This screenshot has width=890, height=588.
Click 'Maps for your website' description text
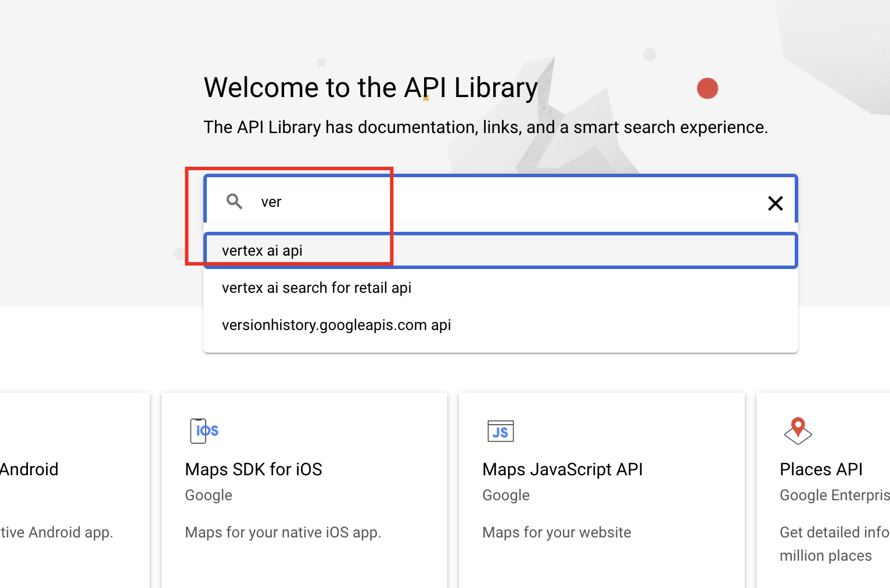pyautogui.click(x=556, y=532)
